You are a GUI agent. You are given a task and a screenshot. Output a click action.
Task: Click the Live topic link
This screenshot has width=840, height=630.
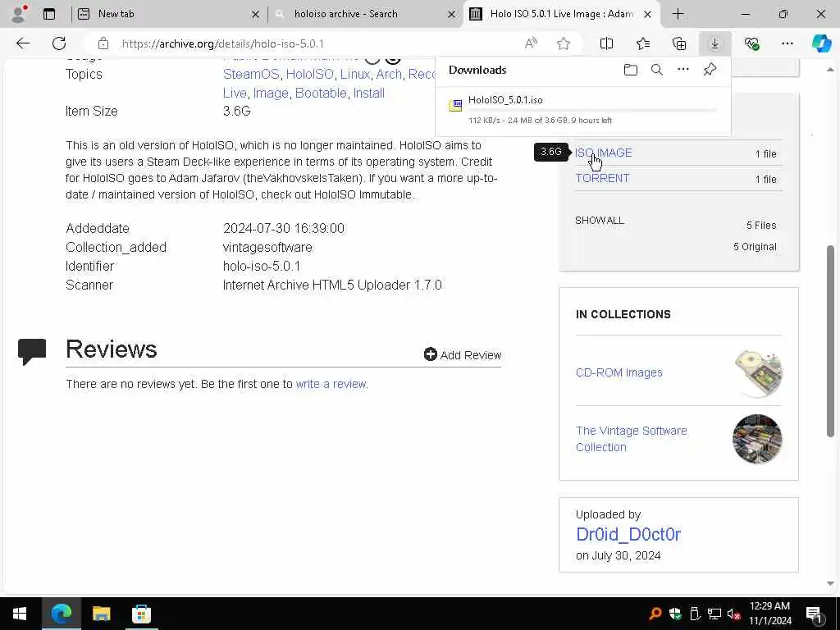(x=235, y=93)
